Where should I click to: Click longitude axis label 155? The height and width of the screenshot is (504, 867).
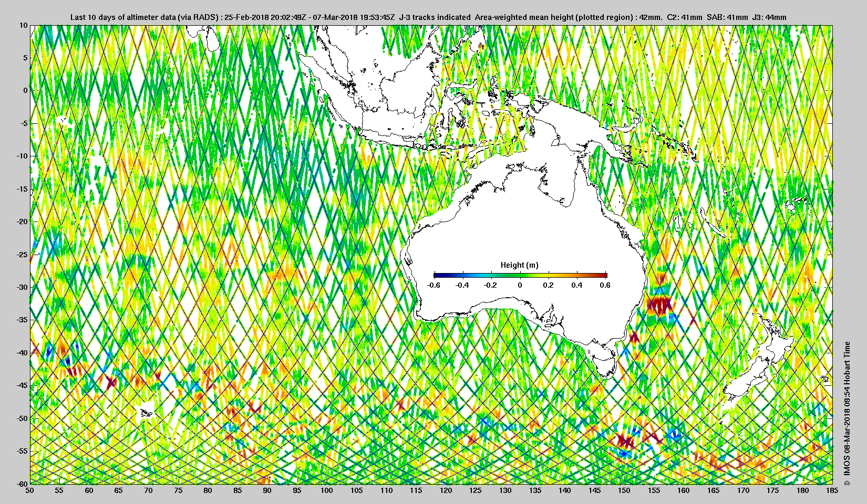(x=654, y=491)
